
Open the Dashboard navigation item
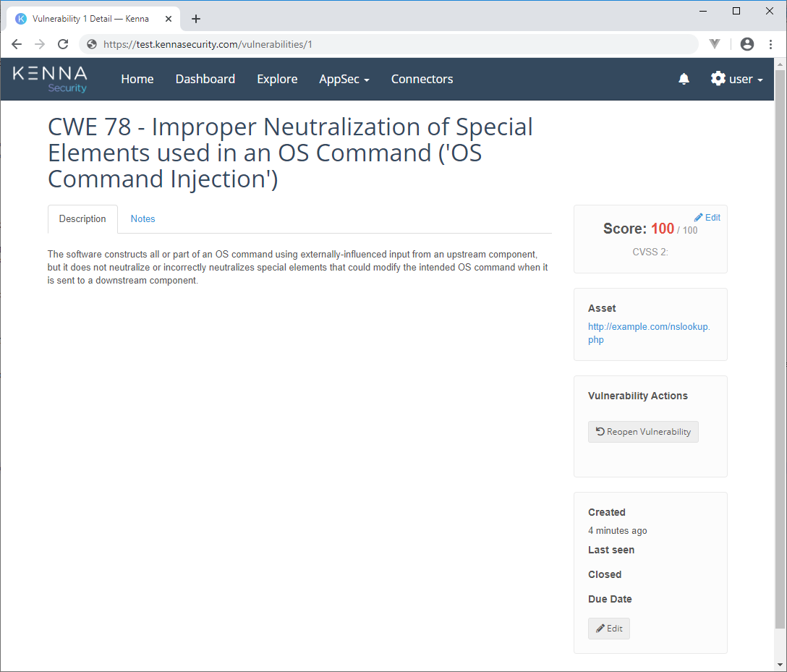pyautogui.click(x=205, y=79)
